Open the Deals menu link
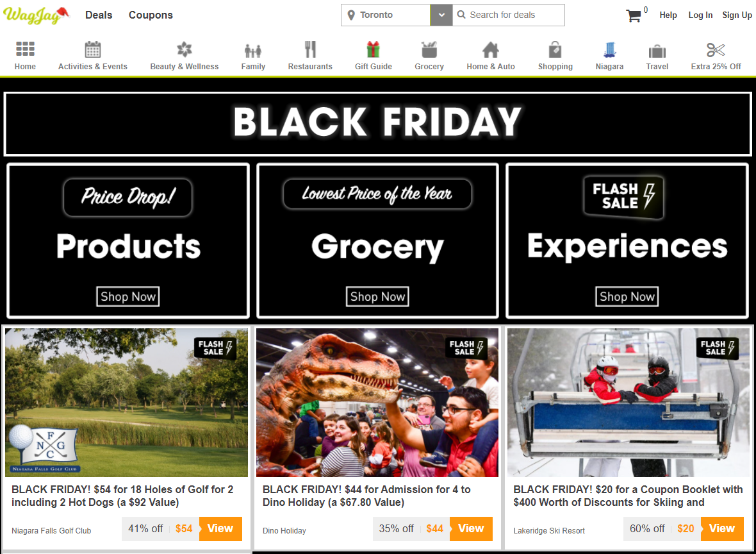Screen dimensions: 756x554 point(99,15)
